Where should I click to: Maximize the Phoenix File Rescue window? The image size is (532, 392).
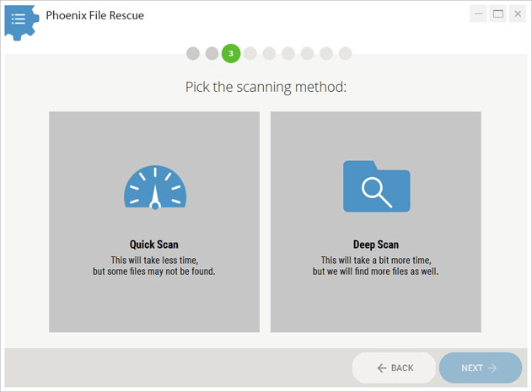click(498, 14)
